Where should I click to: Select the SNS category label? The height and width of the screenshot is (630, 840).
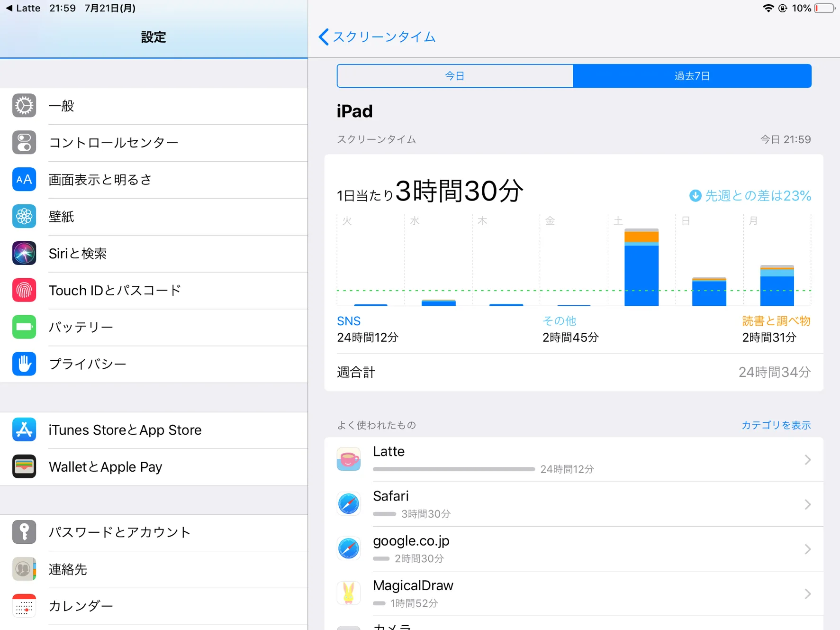pos(349,321)
